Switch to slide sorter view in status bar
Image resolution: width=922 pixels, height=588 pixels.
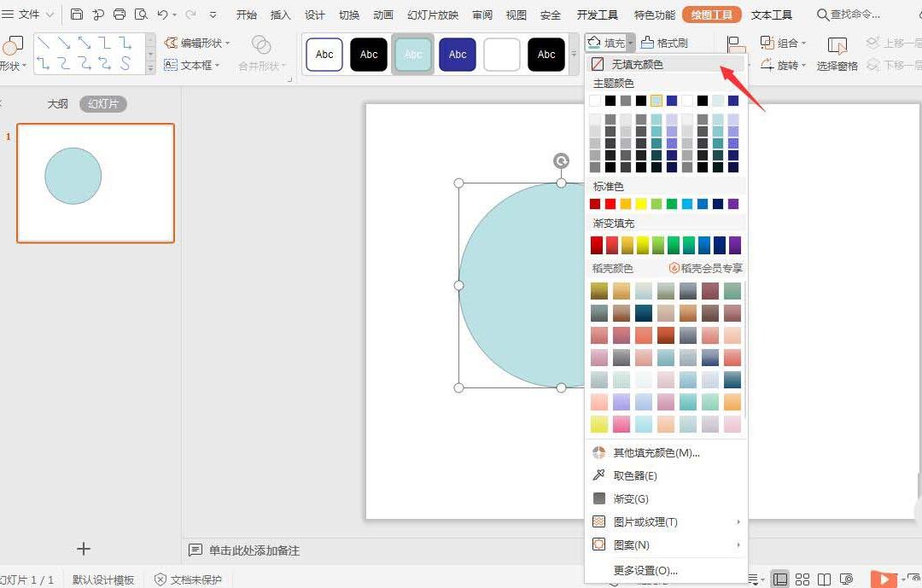(802, 579)
